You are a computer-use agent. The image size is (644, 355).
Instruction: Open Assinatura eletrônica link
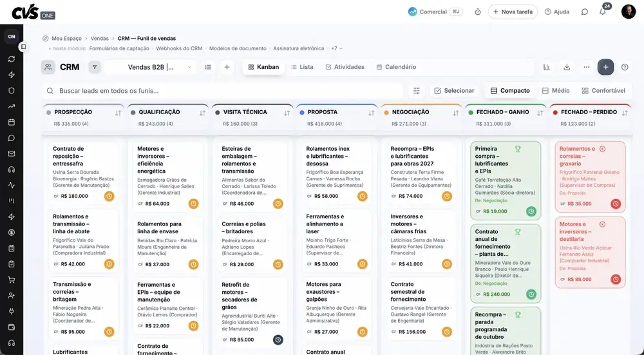pyautogui.click(x=299, y=48)
